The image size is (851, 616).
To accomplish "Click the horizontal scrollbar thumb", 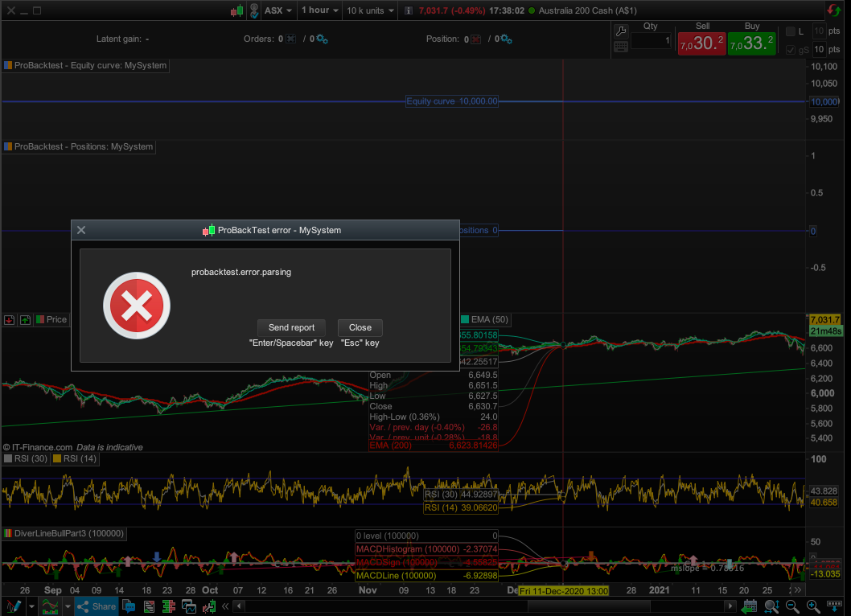I will [589, 606].
